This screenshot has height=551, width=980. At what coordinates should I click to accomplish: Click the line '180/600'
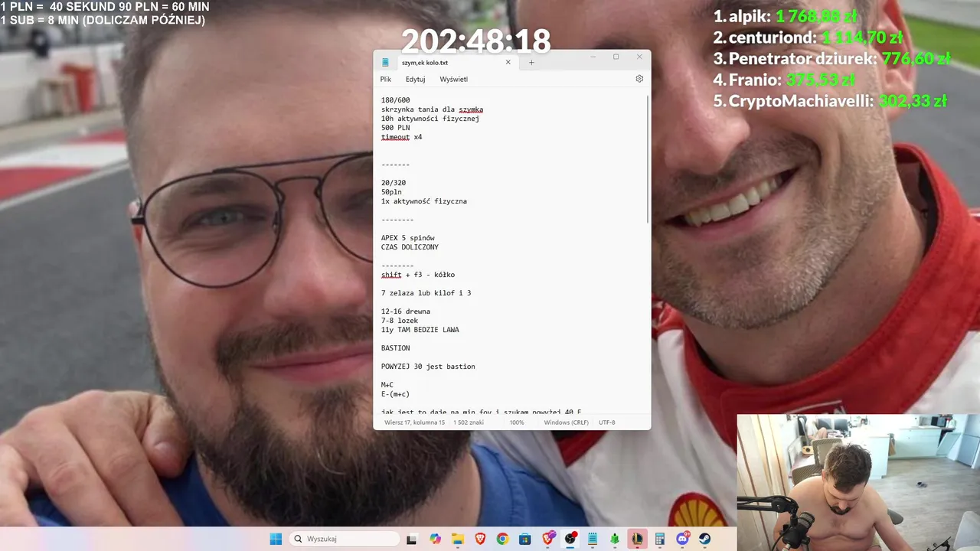pos(395,100)
